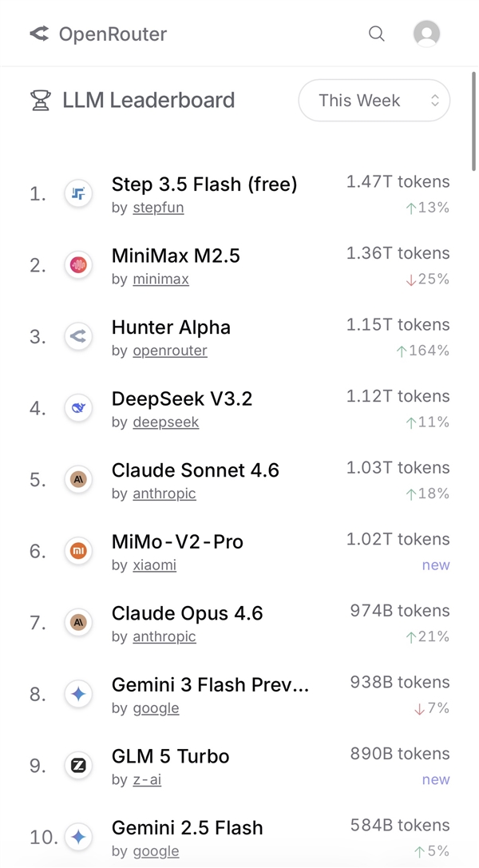The width and height of the screenshot is (479, 868).
Task: Open the user profile avatar
Action: pos(426,34)
